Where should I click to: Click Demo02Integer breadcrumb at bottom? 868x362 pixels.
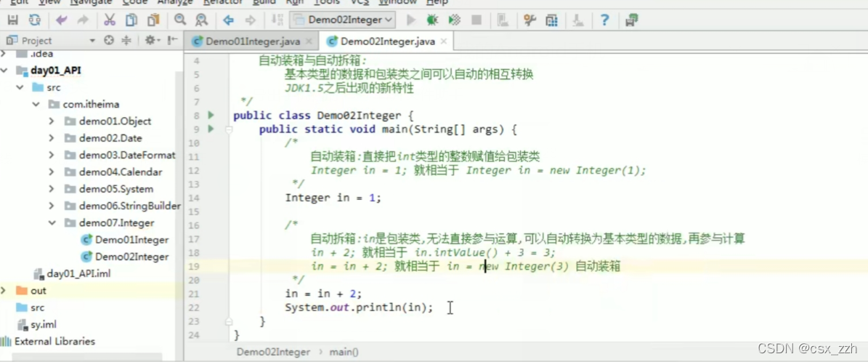pos(273,352)
